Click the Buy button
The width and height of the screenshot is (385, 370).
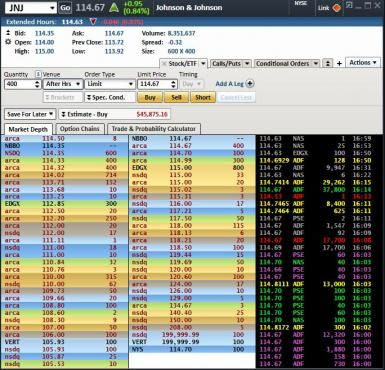150,97
